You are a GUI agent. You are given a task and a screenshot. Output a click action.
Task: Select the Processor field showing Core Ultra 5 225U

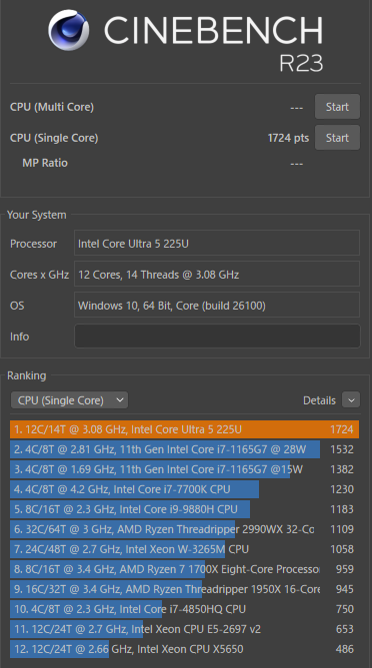pyautogui.click(x=217, y=243)
